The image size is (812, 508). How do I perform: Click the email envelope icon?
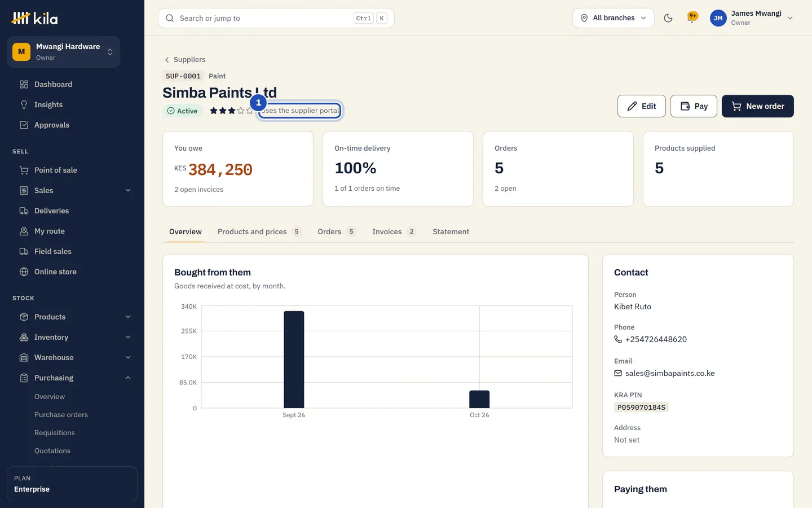(x=618, y=373)
